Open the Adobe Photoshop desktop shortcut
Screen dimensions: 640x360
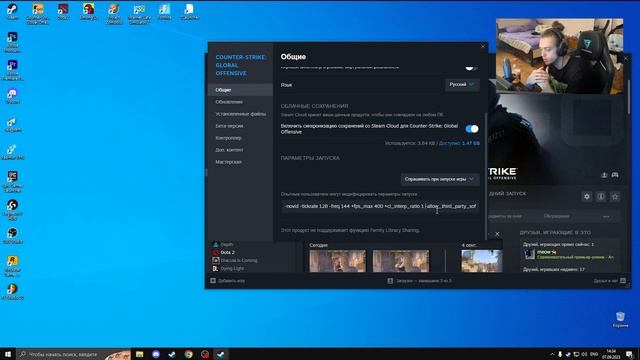click(12, 42)
